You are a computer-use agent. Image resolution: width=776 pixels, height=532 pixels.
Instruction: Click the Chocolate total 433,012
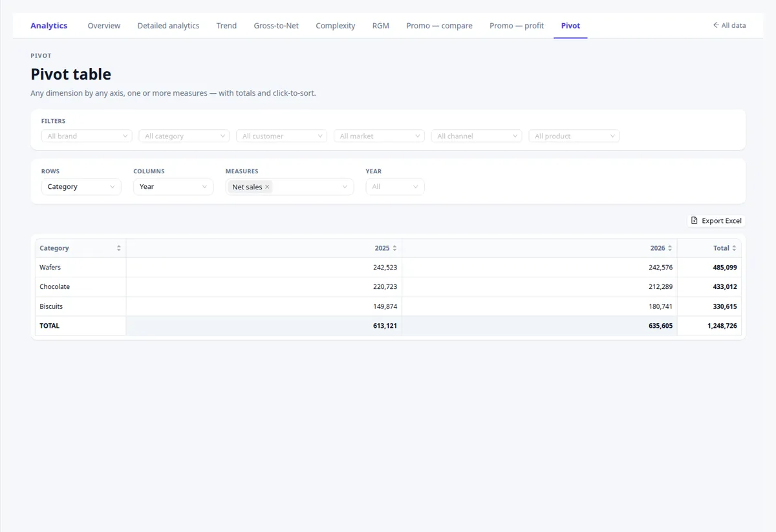724,286
